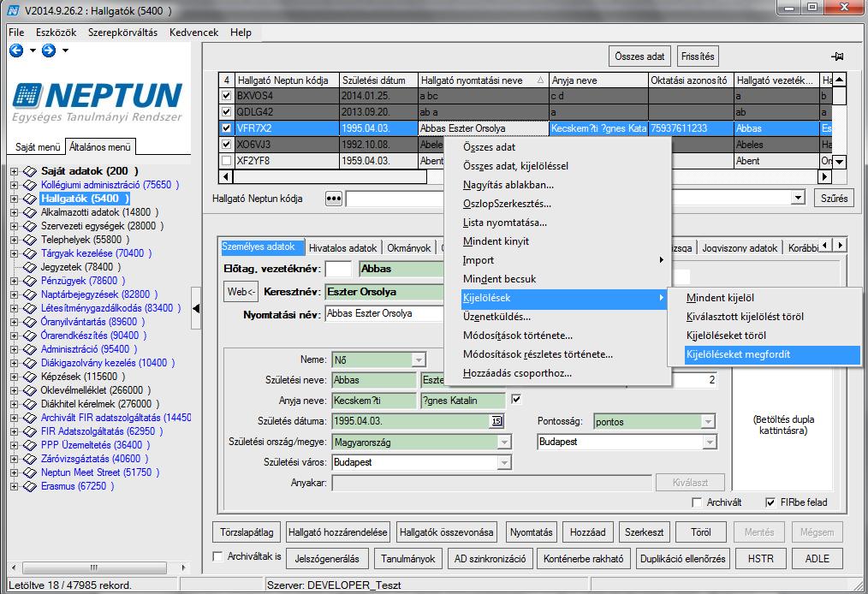The height and width of the screenshot is (594, 868).
Task: Click the application icon in the title bar
Action: 13,10
